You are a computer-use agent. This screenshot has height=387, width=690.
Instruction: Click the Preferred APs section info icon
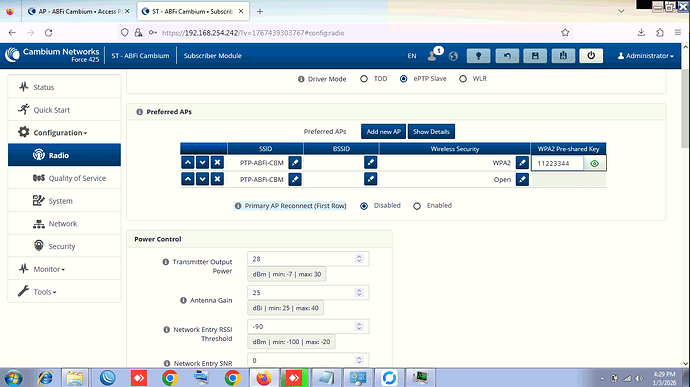point(139,112)
